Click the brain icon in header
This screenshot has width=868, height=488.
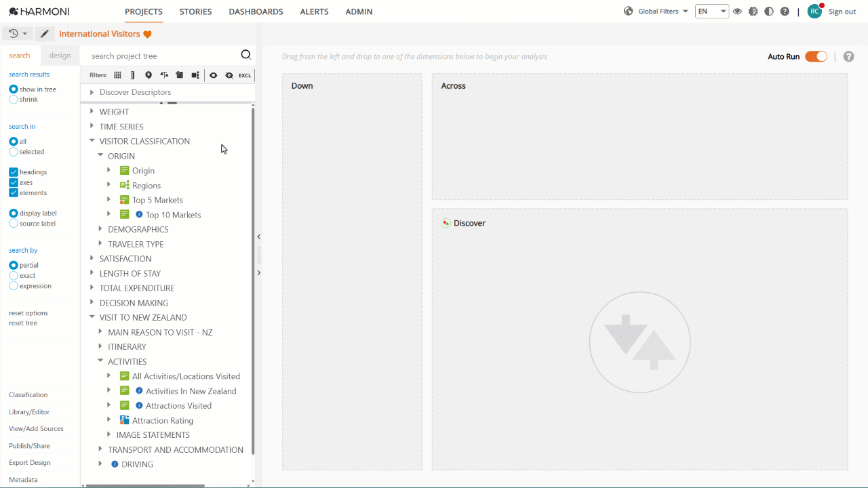[753, 12]
